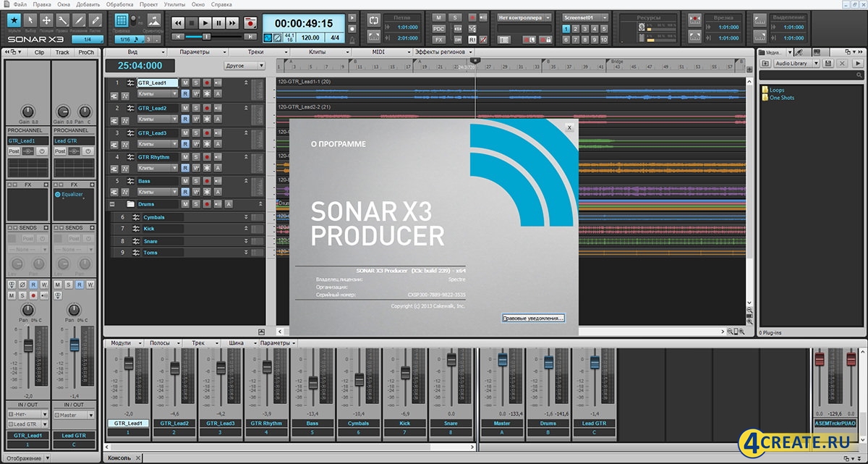Open the 1/16 snap resolution dropdown
The height and width of the screenshot is (464, 868).
129,39
